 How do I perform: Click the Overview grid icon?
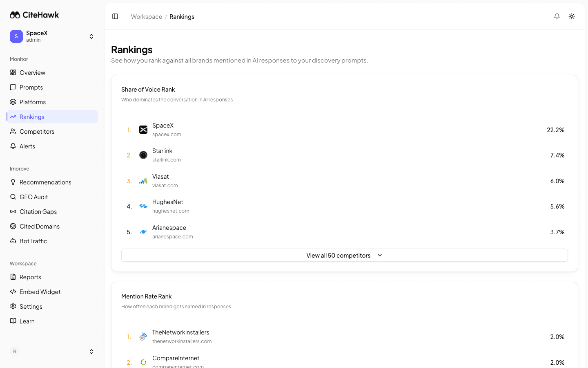tap(13, 72)
